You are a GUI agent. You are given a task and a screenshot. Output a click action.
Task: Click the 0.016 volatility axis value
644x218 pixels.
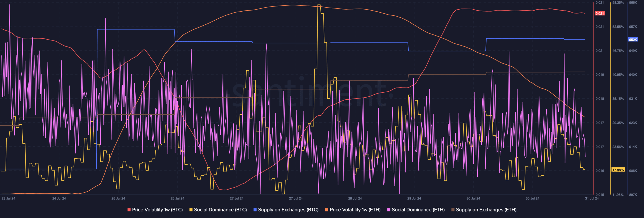click(x=599, y=171)
